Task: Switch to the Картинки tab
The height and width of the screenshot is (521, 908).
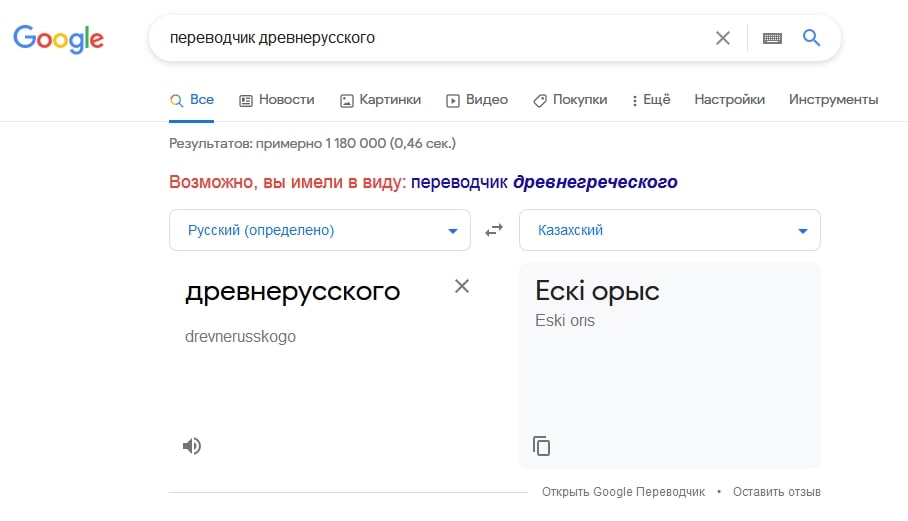Action: click(380, 100)
